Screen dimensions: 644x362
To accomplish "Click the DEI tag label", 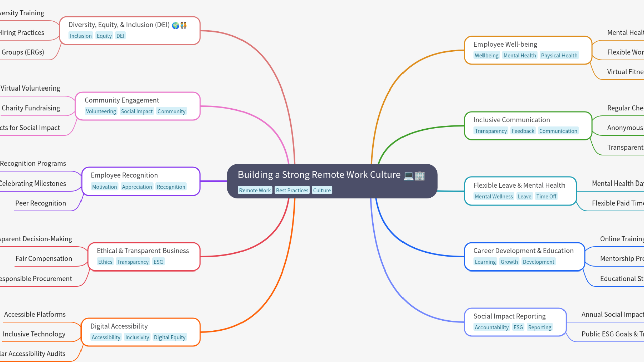I will click(x=120, y=36).
